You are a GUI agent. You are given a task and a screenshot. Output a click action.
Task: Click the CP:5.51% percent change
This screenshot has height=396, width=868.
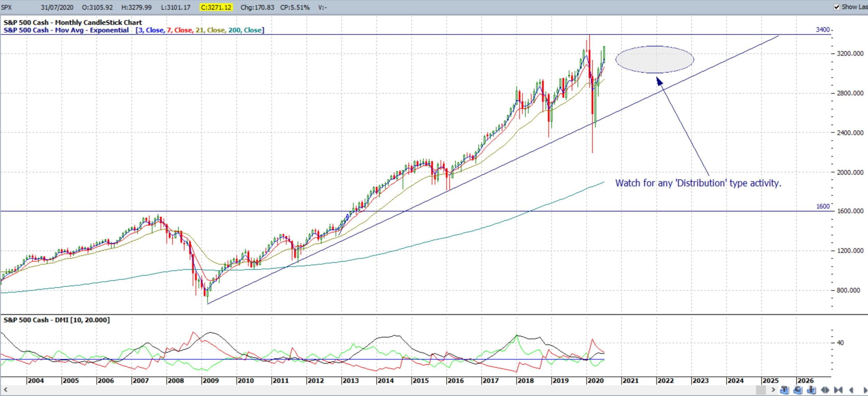pos(295,7)
